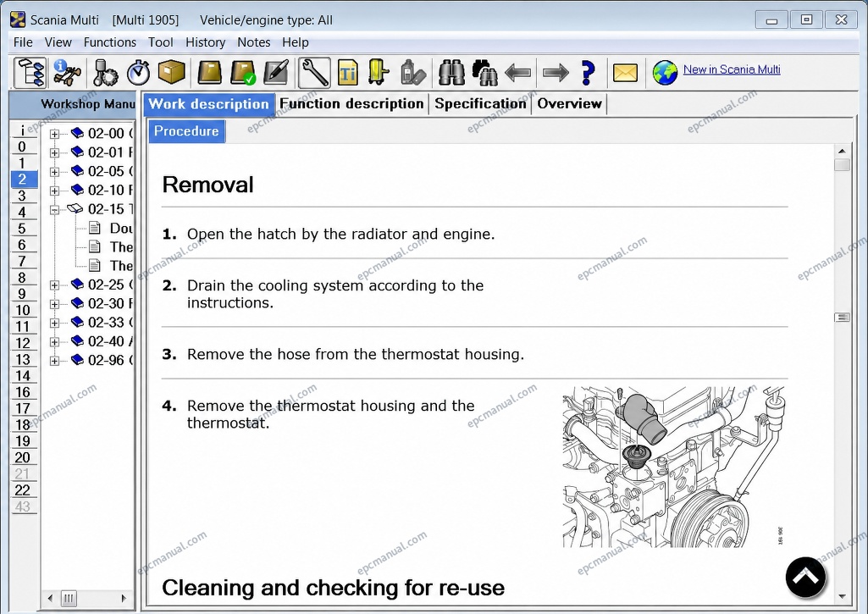This screenshot has height=614, width=868.
Task: Open the Functions menu
Action: click(109, 42)
